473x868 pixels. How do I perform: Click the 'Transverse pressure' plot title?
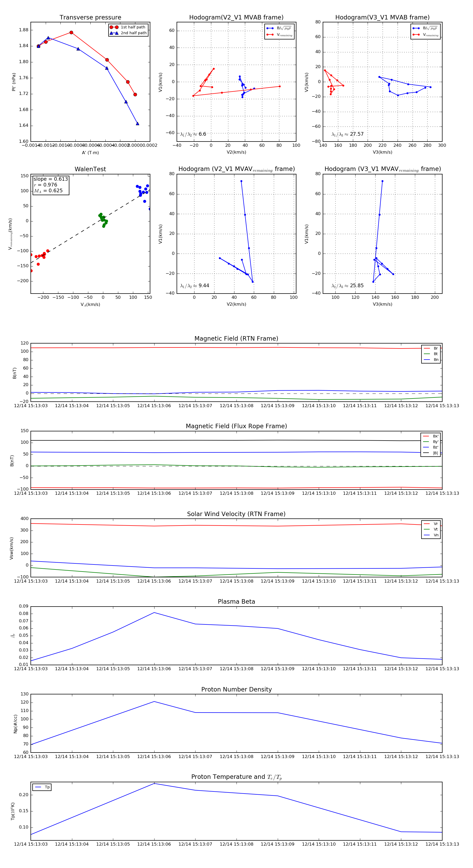[90, 18]
